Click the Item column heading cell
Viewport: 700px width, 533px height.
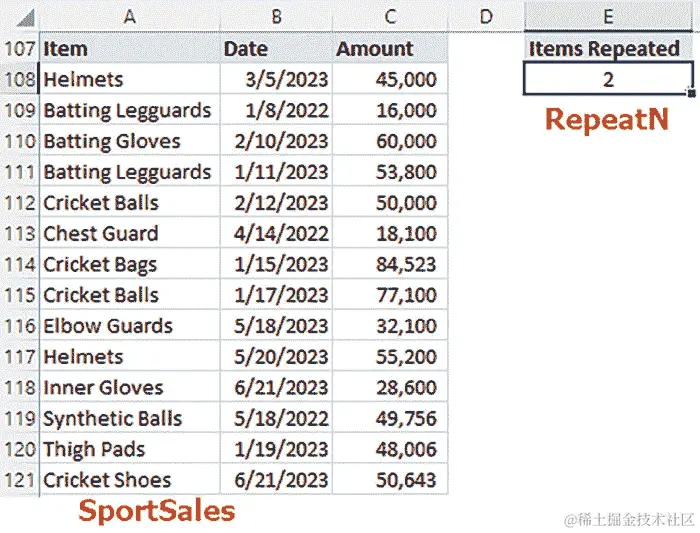130,48
